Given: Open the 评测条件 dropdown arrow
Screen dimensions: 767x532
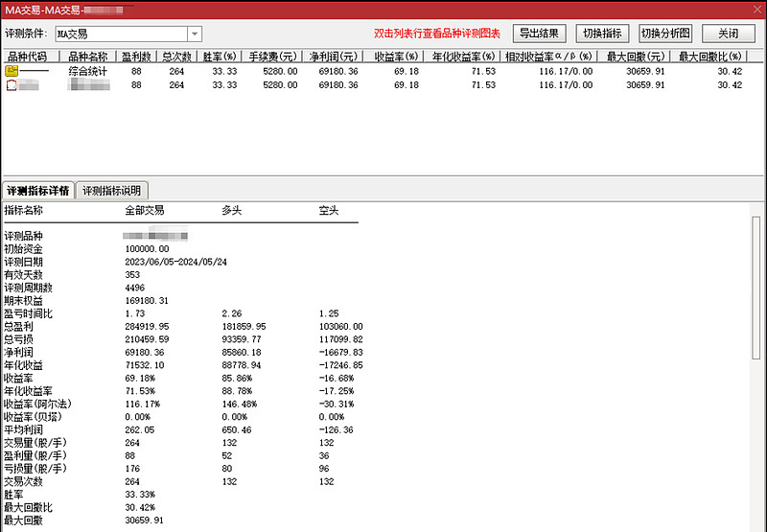Looking at the screenshot, I should [195, 34].
